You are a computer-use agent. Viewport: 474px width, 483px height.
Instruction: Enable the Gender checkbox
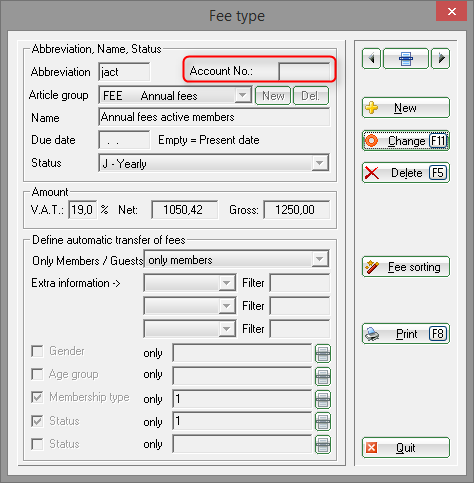(37, 351)
